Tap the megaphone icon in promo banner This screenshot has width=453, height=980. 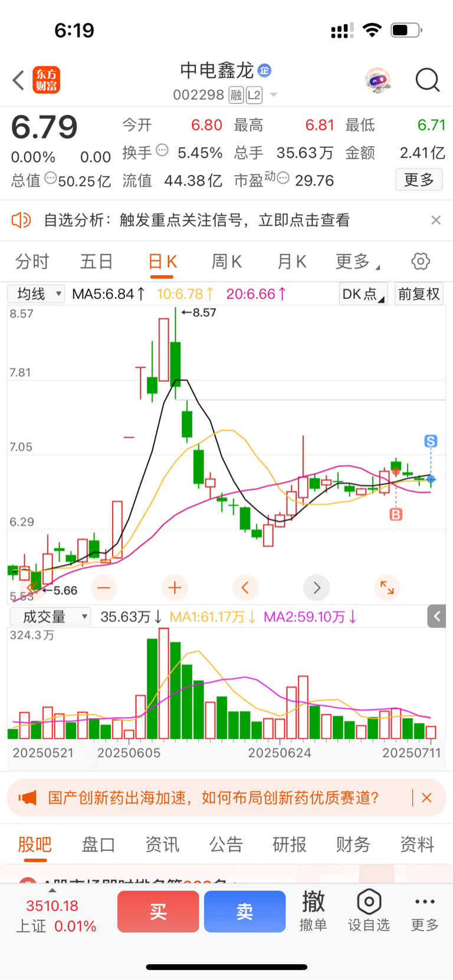[x=27, y=798]
